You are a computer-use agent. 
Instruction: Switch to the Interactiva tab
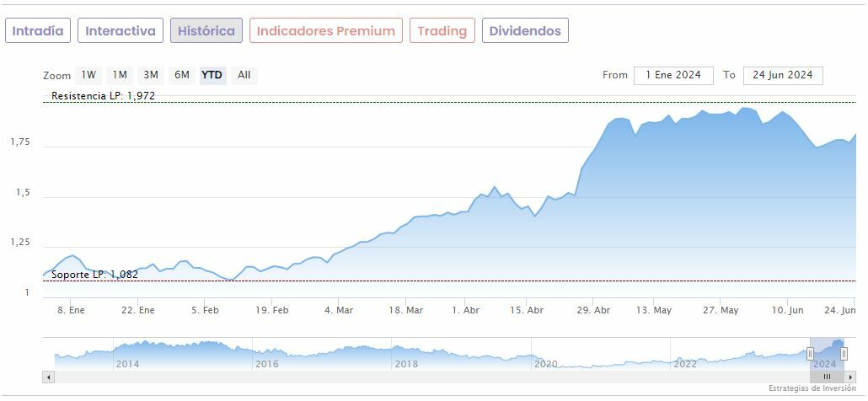[121, 31]
